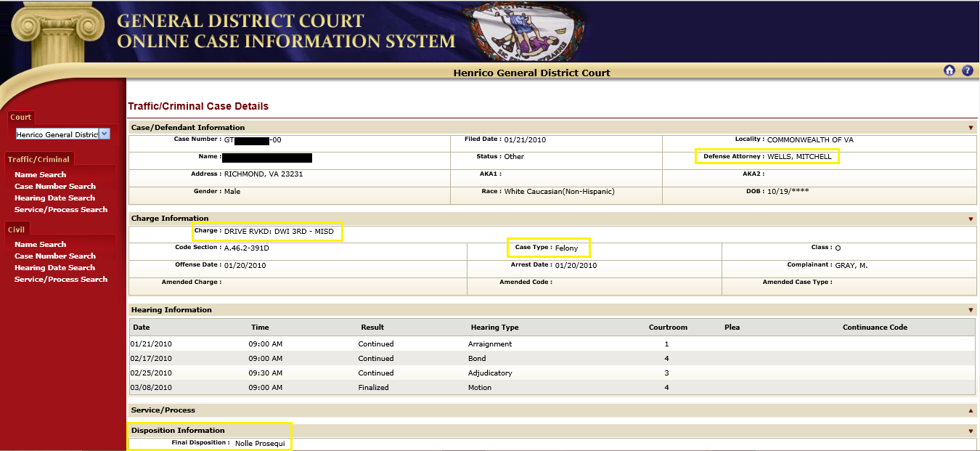
Task: Click the Finalized hearing result
Action: [373, 388]
